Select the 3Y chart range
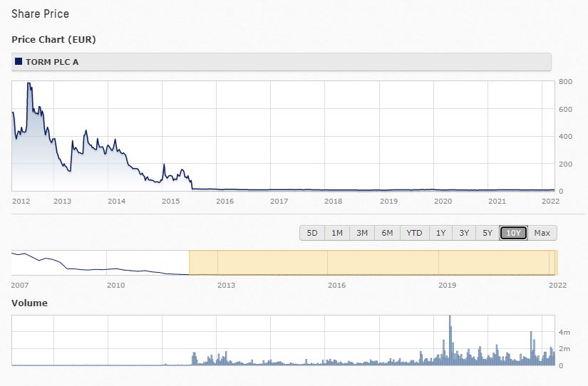The width and height of the screenshot is (588, 386). coord(464,233)
